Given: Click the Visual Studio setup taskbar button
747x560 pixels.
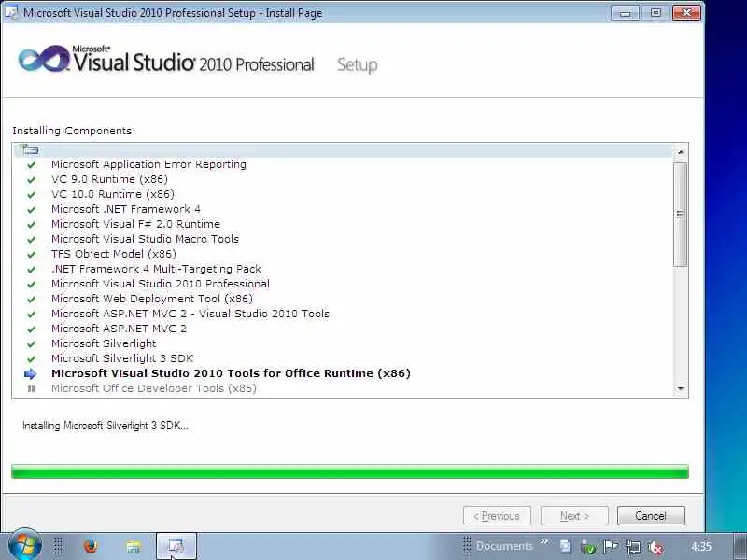Looking at the screenshot, I should tap(176, 546).
